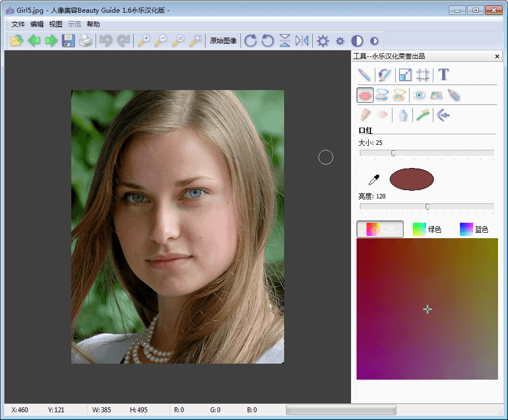The width and height of the screenshot is (508, 420).
Task: Zoom out with the minus magnifier
Action: pos(161,41)
